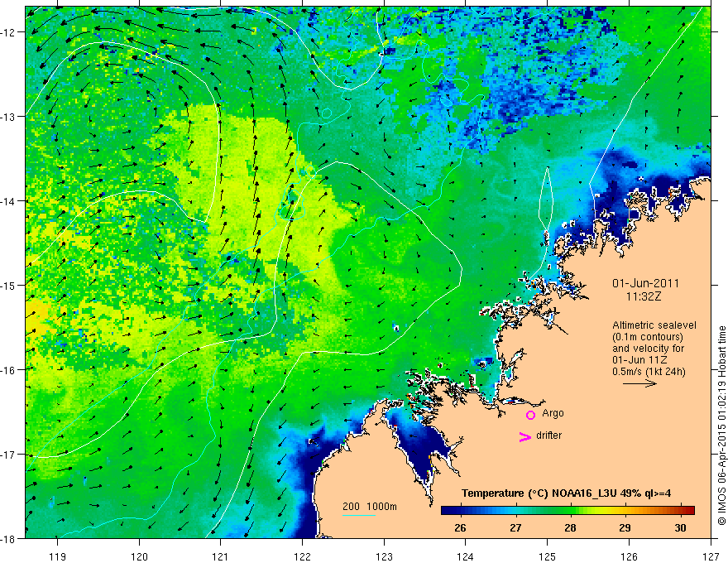This screenshot has width=728, height=563.
Task: Click color bar tick value 29
Action: 625,528
